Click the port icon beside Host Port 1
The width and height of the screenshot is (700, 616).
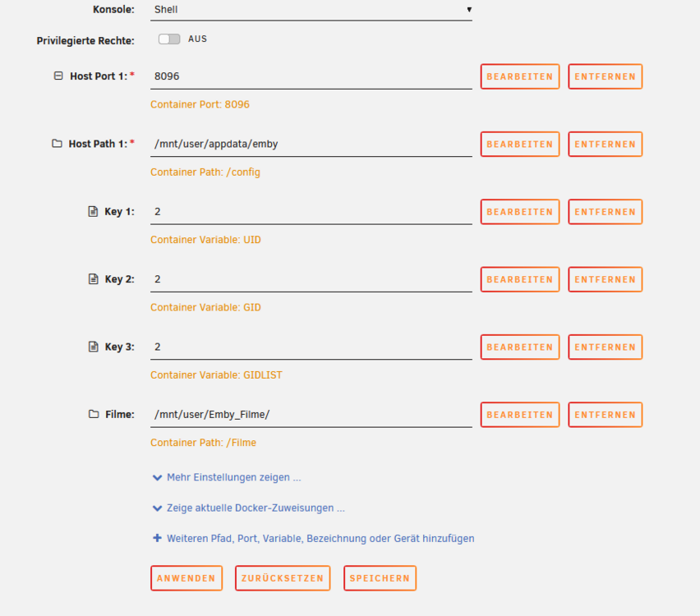(x=58, y=76)
